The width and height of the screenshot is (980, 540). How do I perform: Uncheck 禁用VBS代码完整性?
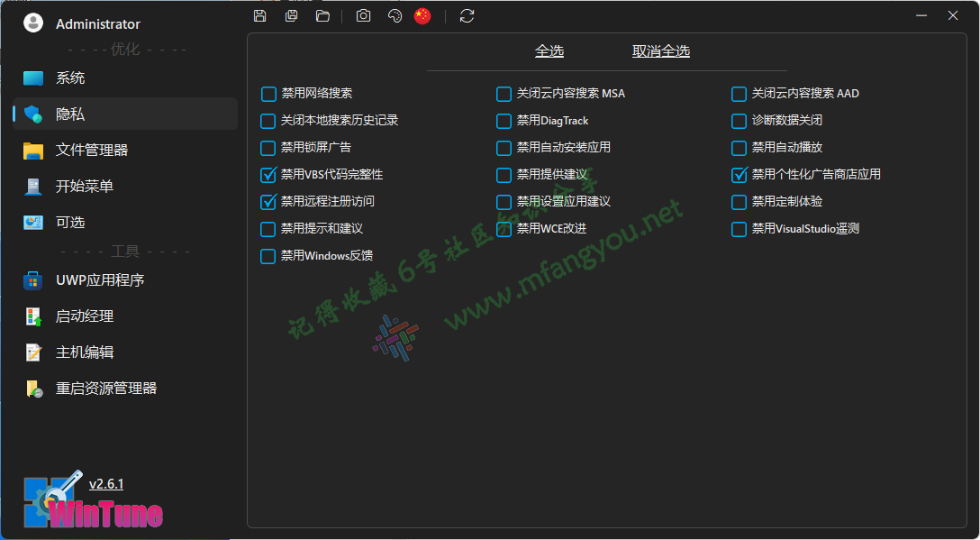[x=268, y=175]
